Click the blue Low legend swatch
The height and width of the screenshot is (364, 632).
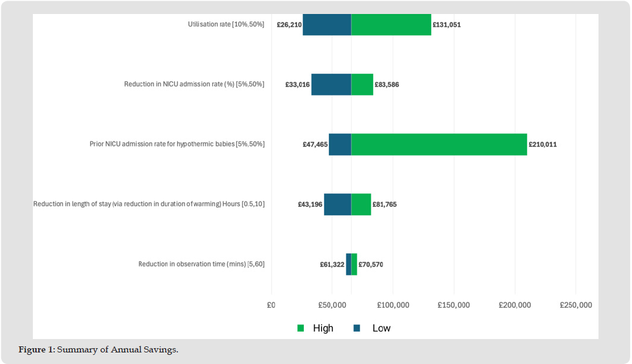pos(357,329)
